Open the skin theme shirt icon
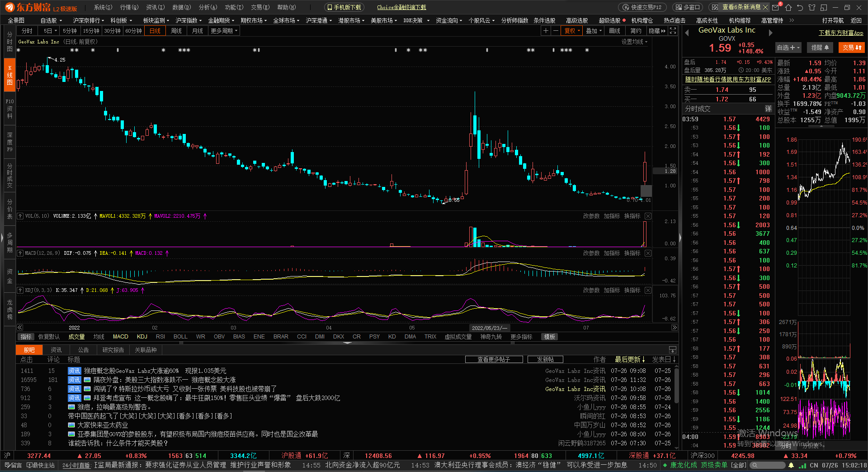868x472 pixels. click(812, 7)
